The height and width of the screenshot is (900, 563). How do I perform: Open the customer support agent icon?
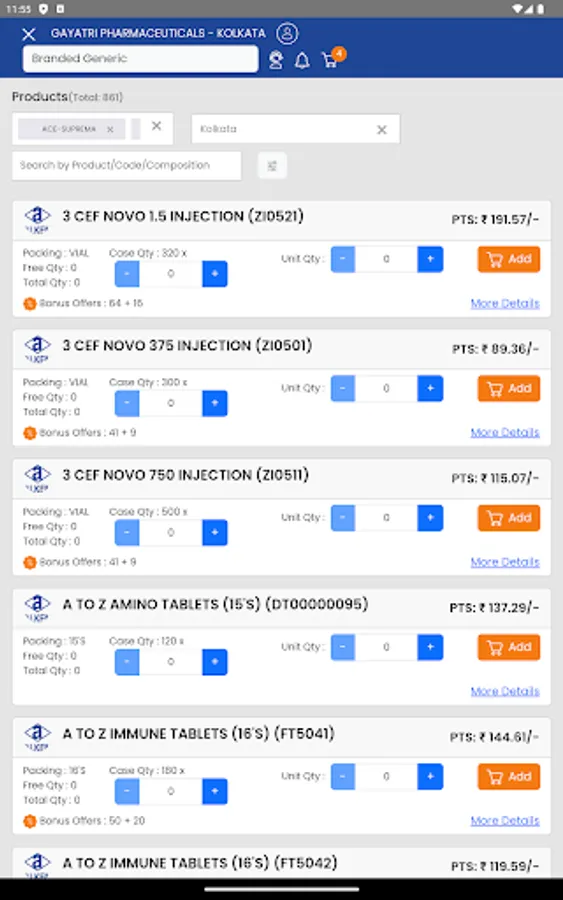coord(276,60)
